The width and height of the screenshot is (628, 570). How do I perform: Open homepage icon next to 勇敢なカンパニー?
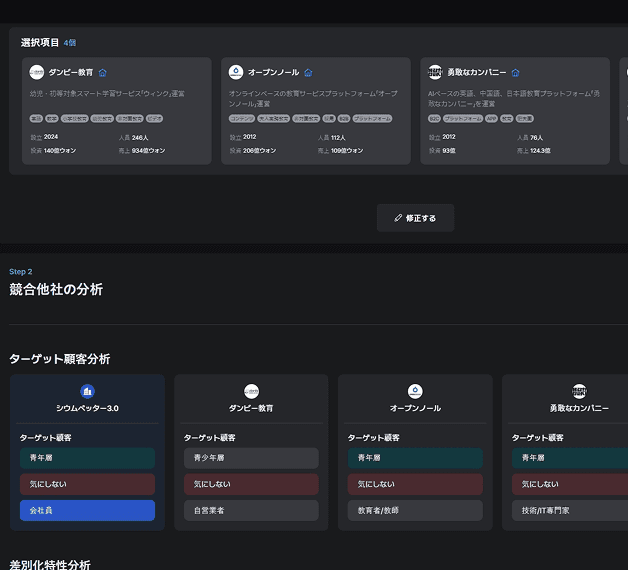[515, 73]
